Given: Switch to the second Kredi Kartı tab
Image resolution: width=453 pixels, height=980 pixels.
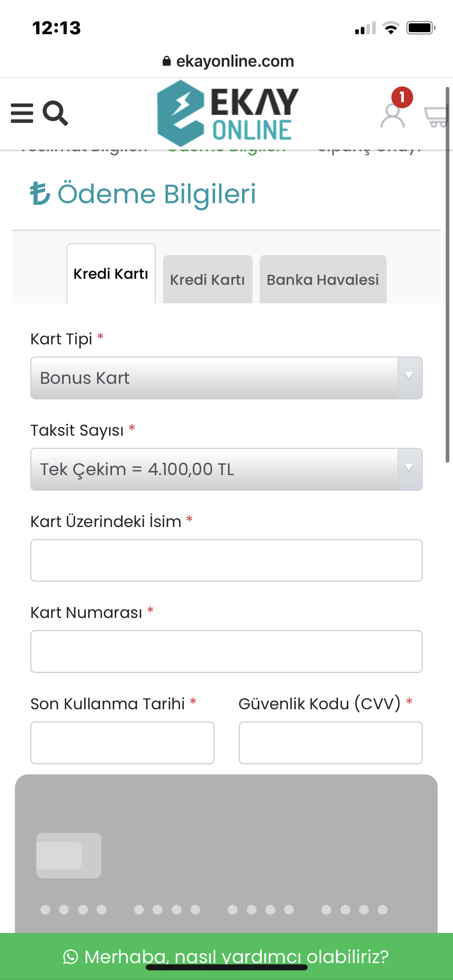Looking at the screenshot, I should pyautogui.click(x=207, y=279).
